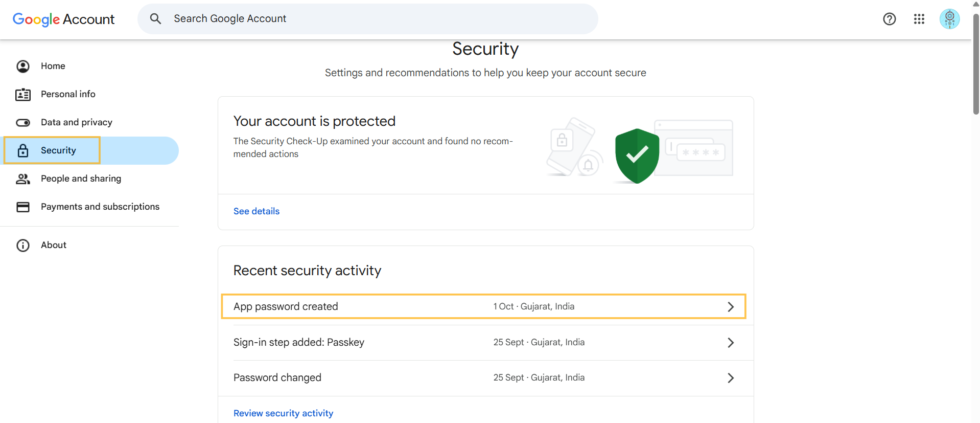Open People and sharing section

(x=89, y=179)
